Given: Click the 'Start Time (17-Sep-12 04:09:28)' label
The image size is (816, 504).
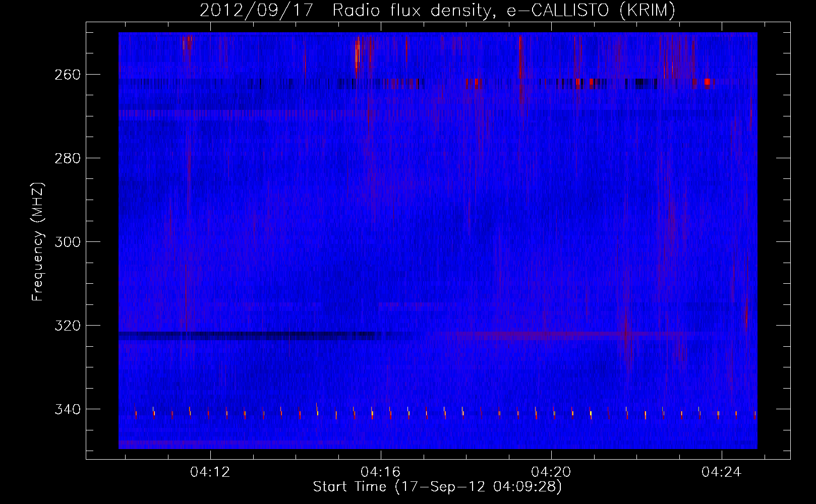Looking at the screenshot, I should [x=437, y=487].
